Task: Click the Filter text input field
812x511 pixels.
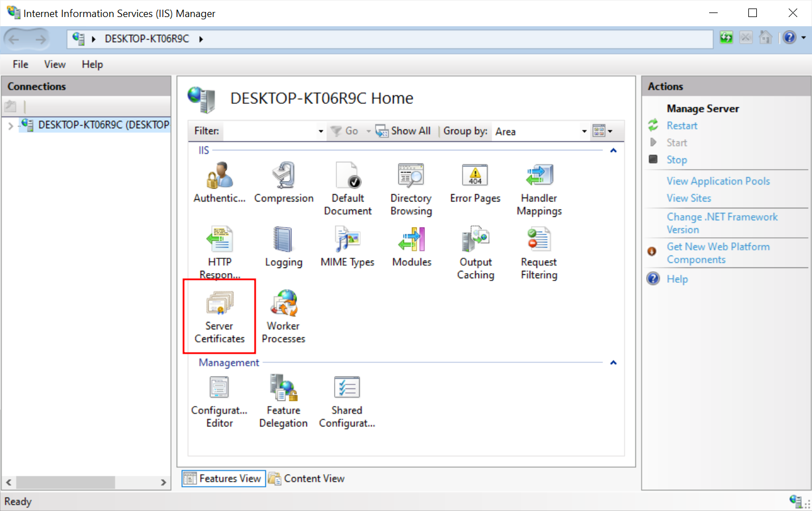Action: click(269, 131)
